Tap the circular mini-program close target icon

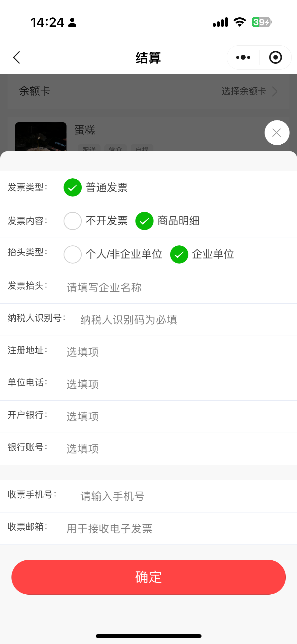[x=275, y=57]
